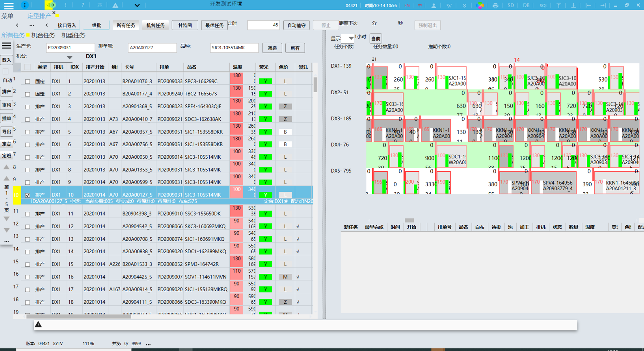The image size is (644, 351).
Task: Expand the title bar chevron down arrow
Action: (x=137, y=6)
